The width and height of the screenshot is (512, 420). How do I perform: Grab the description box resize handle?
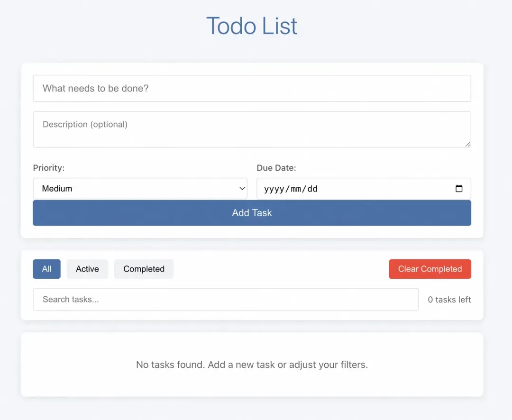(x=468, y=144)
